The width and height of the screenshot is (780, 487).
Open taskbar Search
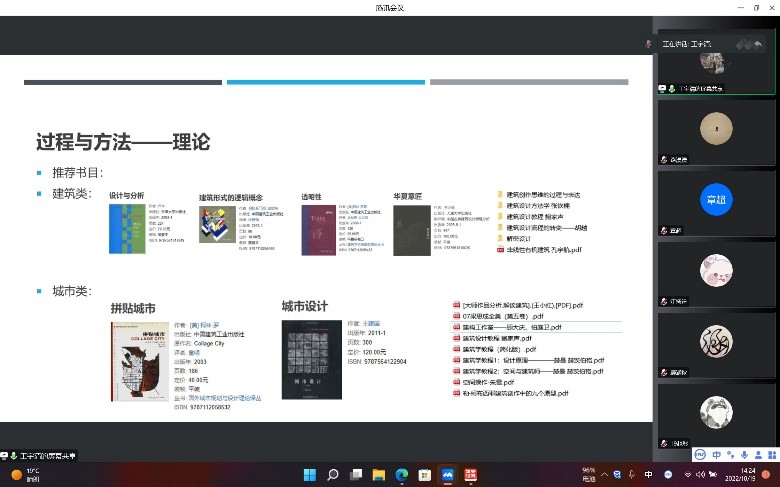[332, 474]
